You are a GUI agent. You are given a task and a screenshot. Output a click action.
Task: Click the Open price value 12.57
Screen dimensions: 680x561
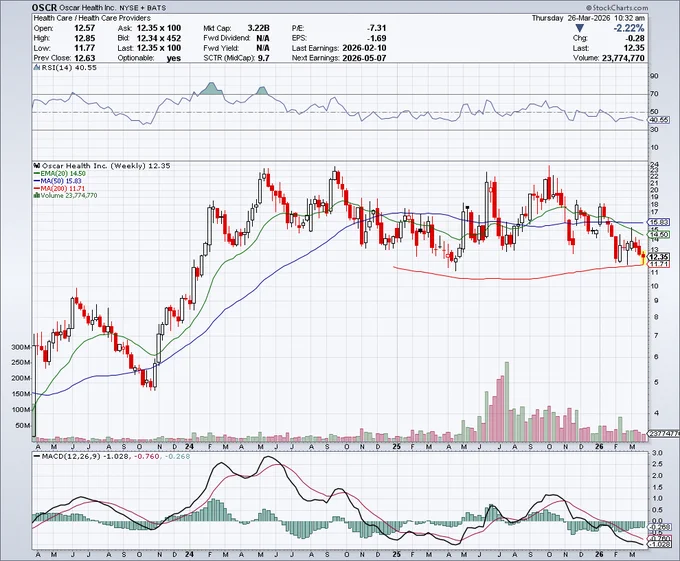[85, 28]
